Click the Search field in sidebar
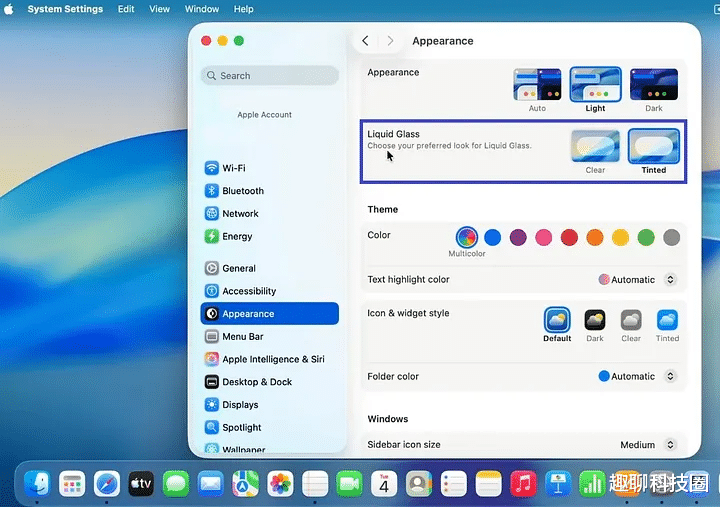 tap(269, 76)
